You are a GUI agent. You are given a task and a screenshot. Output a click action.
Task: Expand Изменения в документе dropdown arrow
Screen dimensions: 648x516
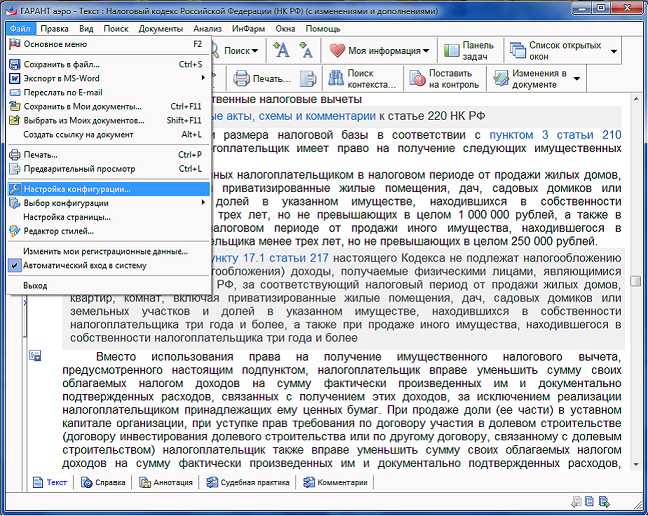pyautogui.click(x=577, y=78)
